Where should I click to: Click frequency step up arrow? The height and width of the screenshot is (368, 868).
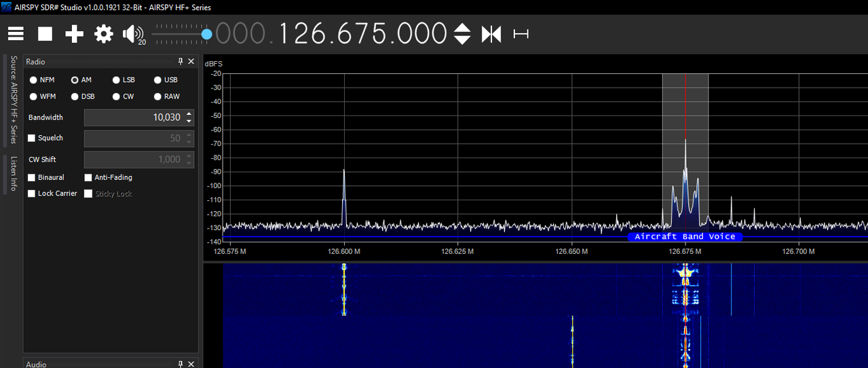(462, 27)
